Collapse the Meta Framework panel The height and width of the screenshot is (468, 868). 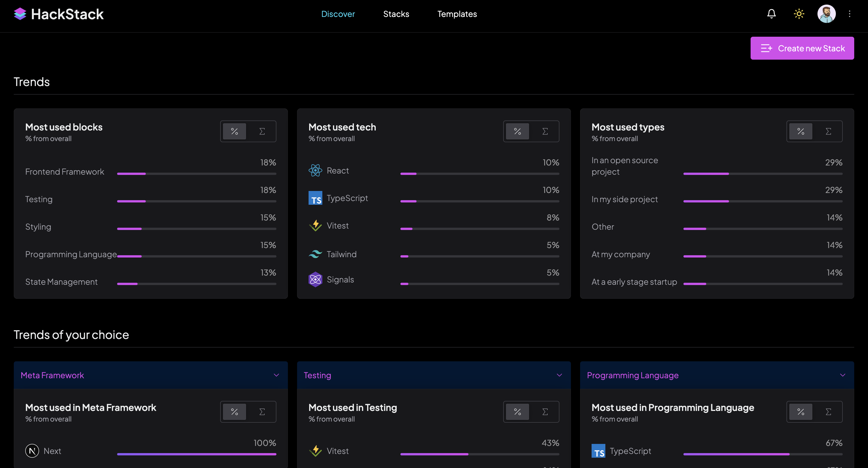pos(277,375)
